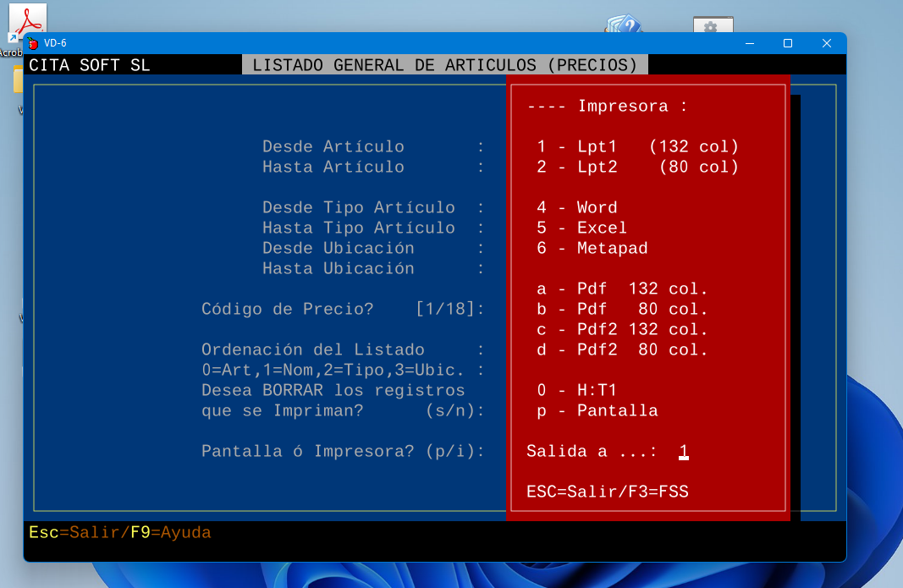Click the gear icon behind the window
903x588 pixels.
[x=710, y=26]
